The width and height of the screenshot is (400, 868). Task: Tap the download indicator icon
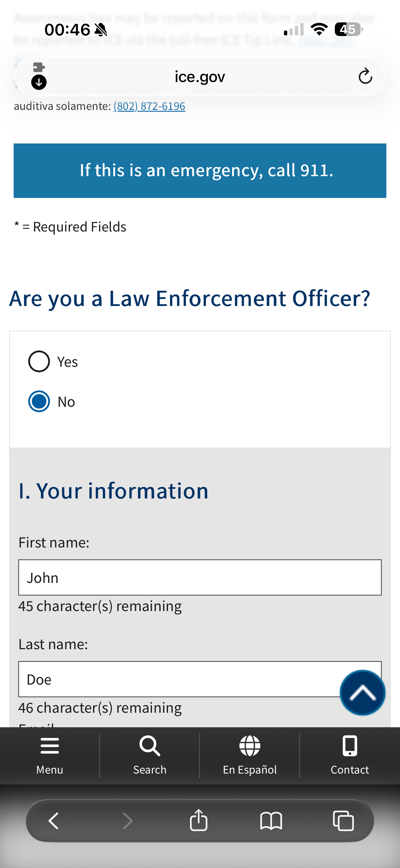click(x=39, y=82)
